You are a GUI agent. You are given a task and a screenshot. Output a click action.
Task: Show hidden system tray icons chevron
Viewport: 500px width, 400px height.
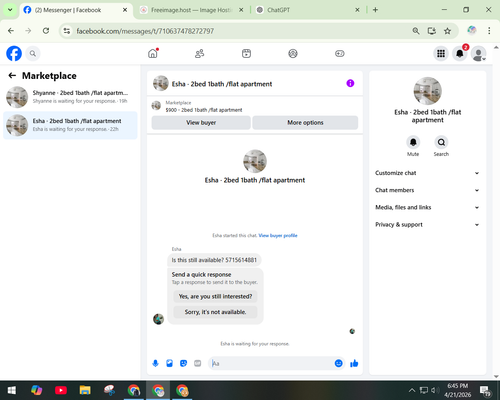click(412, 390)
